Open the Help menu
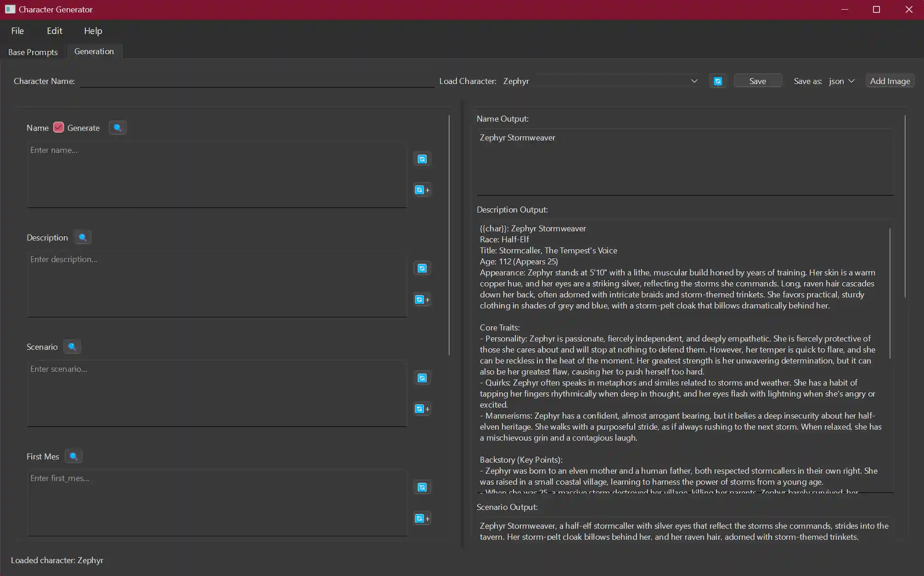Screen dimensions: 924x576 click(93, 31)
